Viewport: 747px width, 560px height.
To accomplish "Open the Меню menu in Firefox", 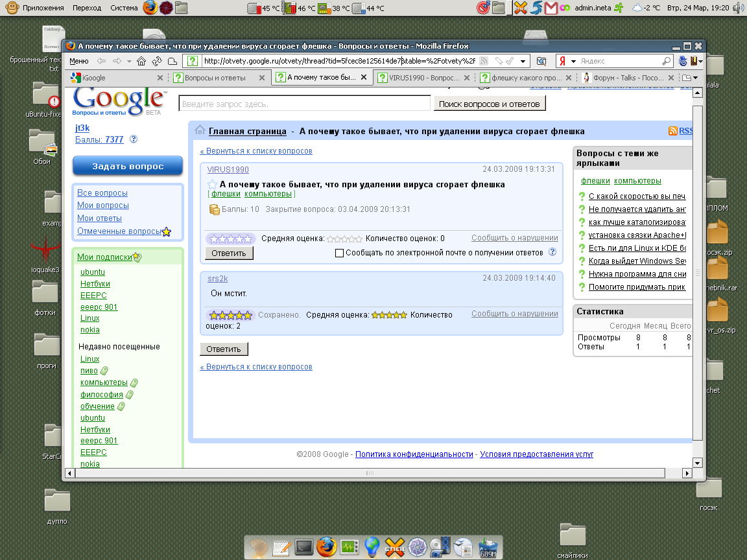I will pos(78,61).
